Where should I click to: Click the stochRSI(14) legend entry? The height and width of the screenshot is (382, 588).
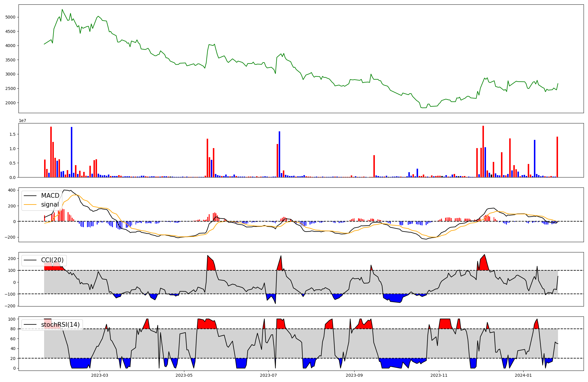(x=60, y=325)
